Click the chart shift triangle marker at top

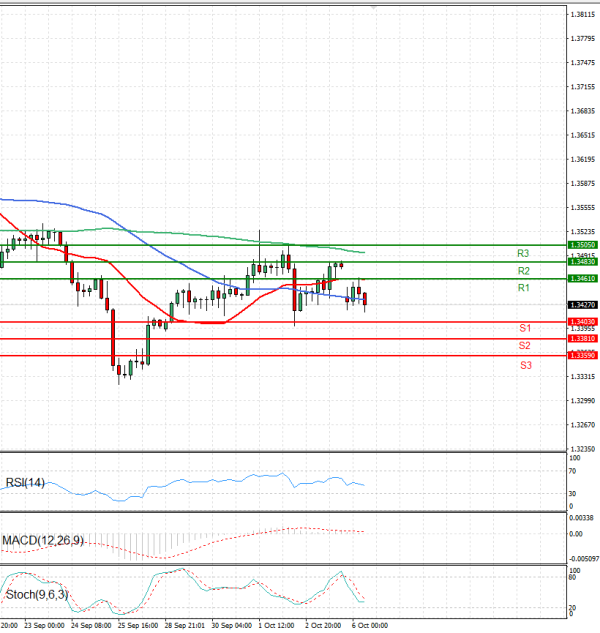[374, 6]
